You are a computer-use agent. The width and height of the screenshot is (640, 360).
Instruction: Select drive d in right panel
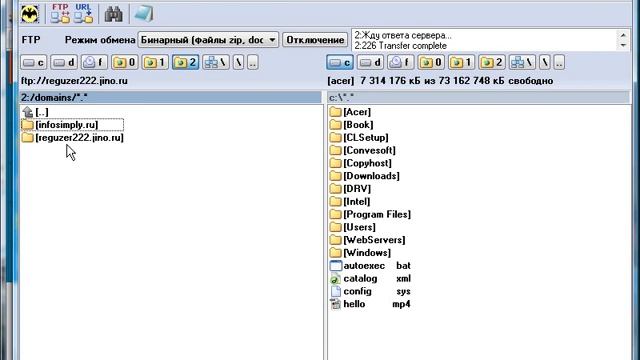click(x=370, y=62)
